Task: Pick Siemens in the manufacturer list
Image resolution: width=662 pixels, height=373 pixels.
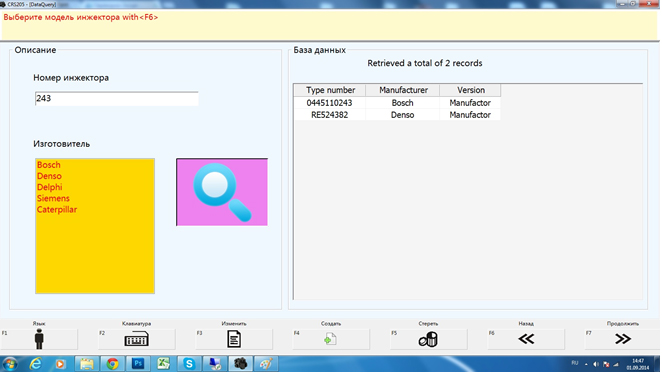Action: (53, 199)
